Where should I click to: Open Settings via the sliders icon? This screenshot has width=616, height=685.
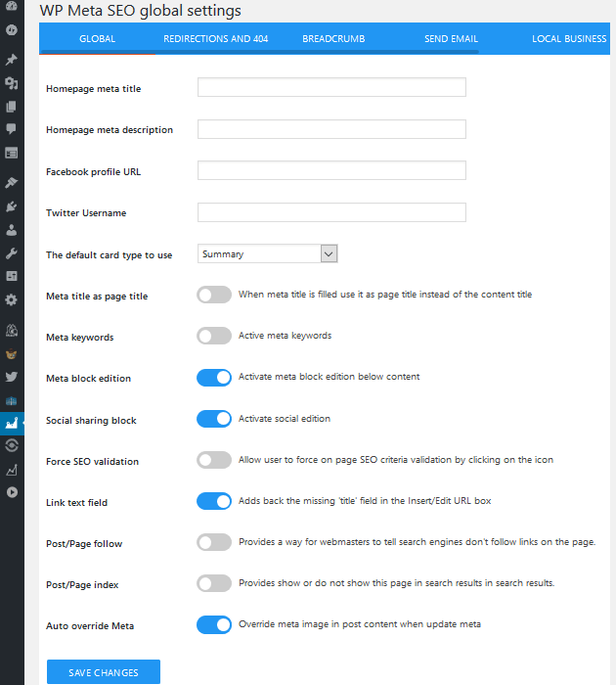tap(12, 276)
